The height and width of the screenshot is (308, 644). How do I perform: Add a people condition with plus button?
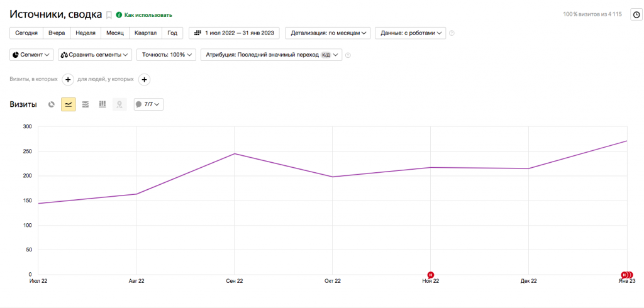(144, 79)
